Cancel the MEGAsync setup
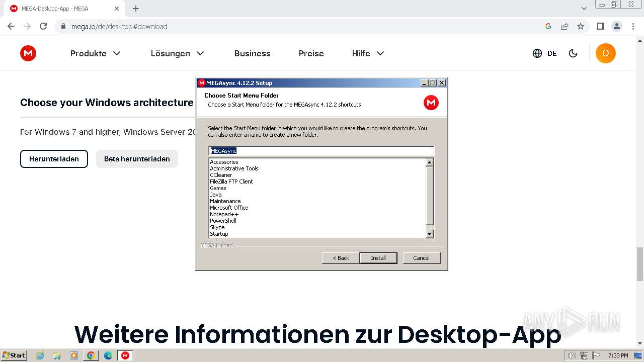This screenshot has width=644, height=362. click(x=421, y=258)
